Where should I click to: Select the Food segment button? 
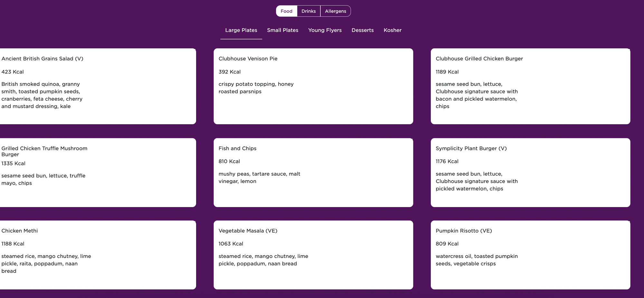(287, 11)
